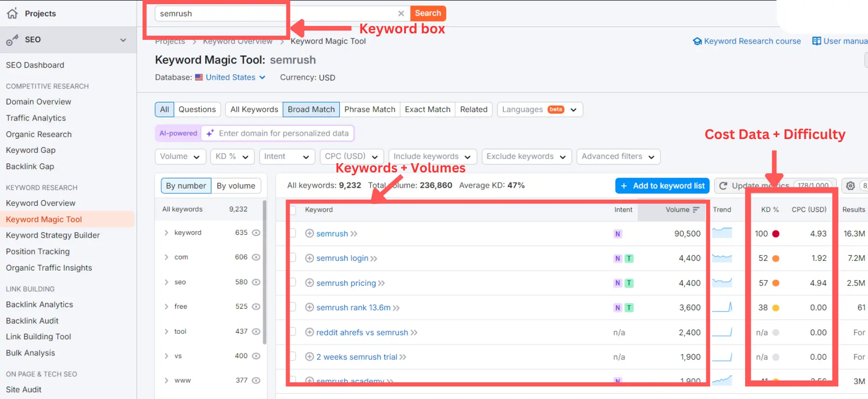
Task: Expand the keyword group chevron
Action: coord(166,233)
